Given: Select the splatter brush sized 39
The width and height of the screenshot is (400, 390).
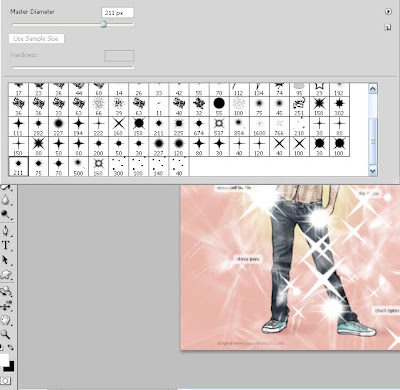Looking at the screenshot, I should click(x=119, y=106).
